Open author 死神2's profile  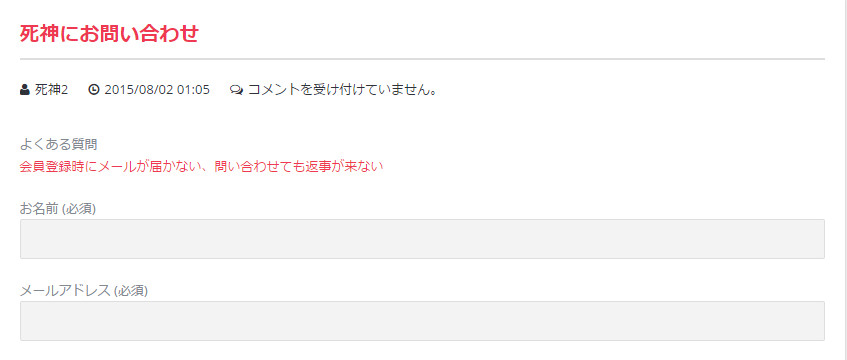pos(51,90)
